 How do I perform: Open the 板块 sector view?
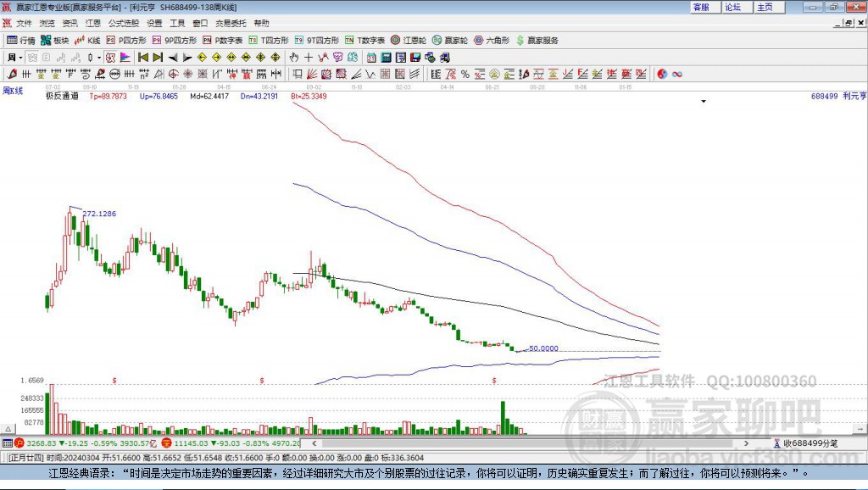(x=54, y=41)
